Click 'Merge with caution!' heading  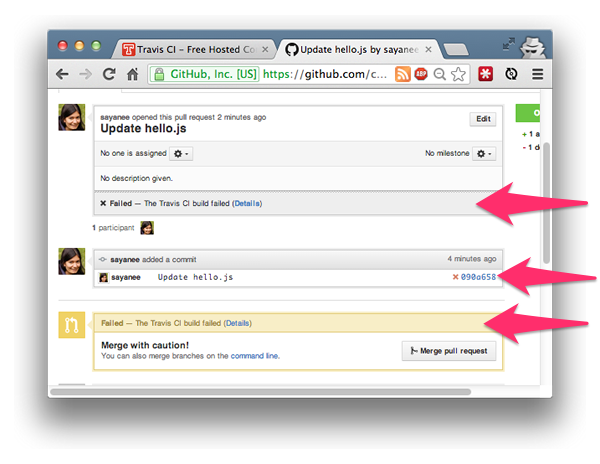click(x=145, y=345)
